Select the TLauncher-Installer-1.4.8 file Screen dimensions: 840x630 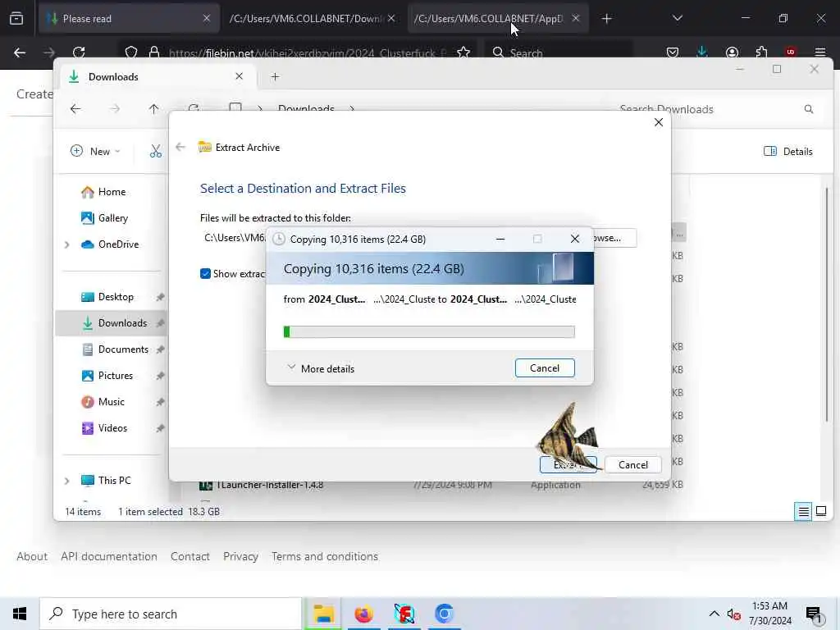(269, 485)
